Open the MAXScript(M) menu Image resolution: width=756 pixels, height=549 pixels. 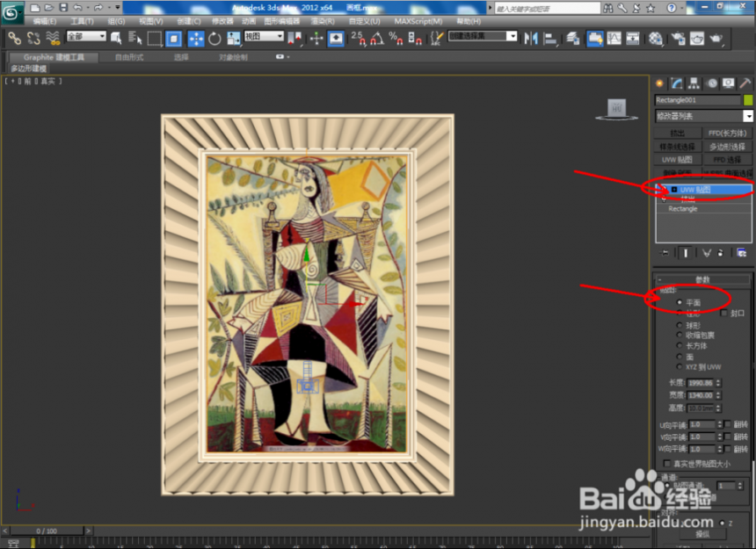(x=418, y=21)
